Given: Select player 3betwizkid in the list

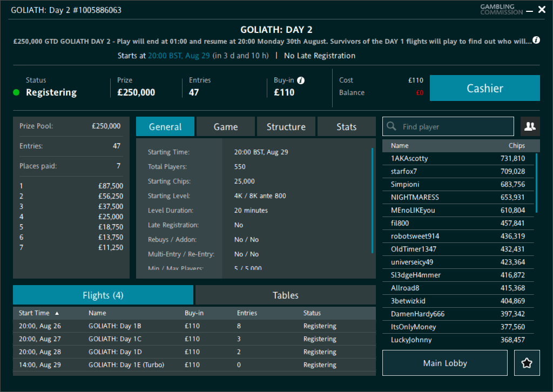Looking at the screenshot, I should click(458, 301).
